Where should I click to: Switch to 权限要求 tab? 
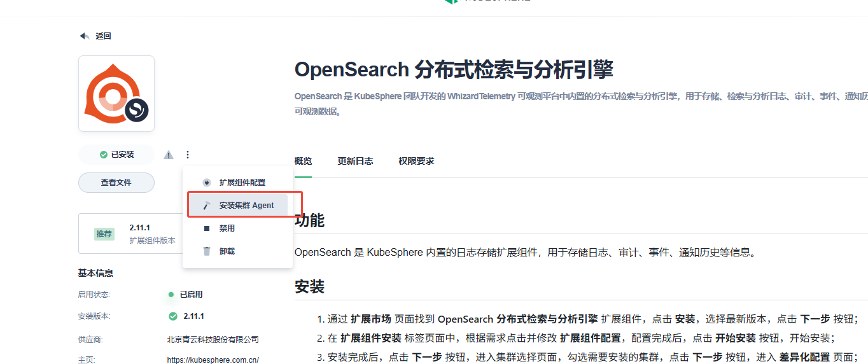pyautogui.click(x=416, y=161)
